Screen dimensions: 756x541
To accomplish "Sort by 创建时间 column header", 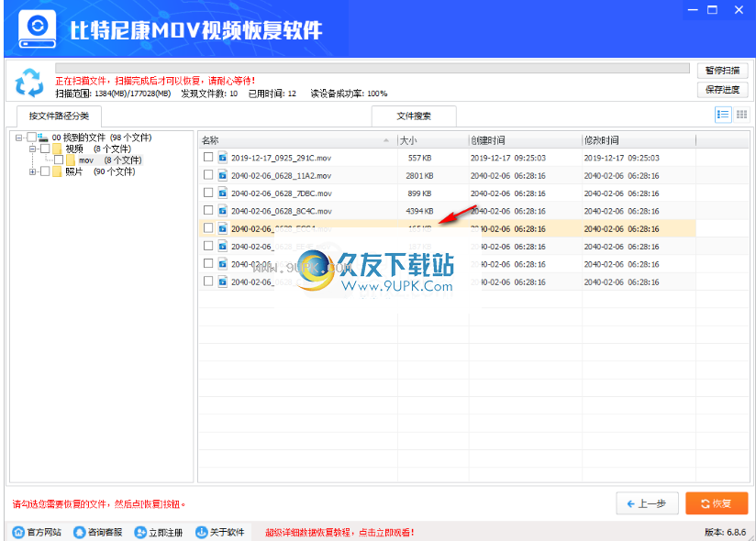I will pyautogui.click(x=525, y=140).
